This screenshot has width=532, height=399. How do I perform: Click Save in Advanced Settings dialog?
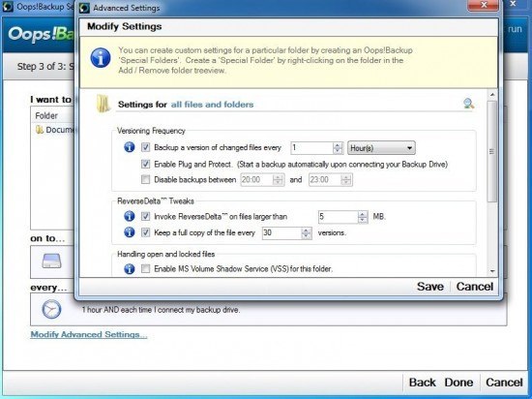click(x=430, y=287)
